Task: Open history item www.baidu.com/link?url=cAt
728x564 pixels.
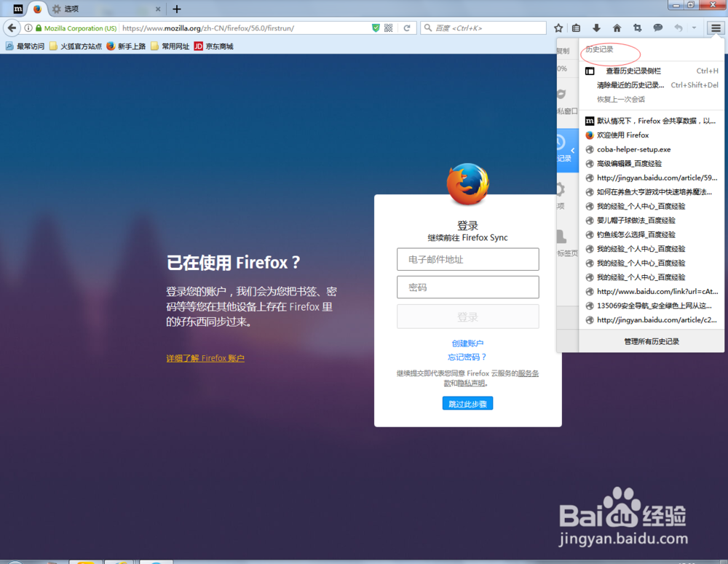Action: (x=652, y=292)
